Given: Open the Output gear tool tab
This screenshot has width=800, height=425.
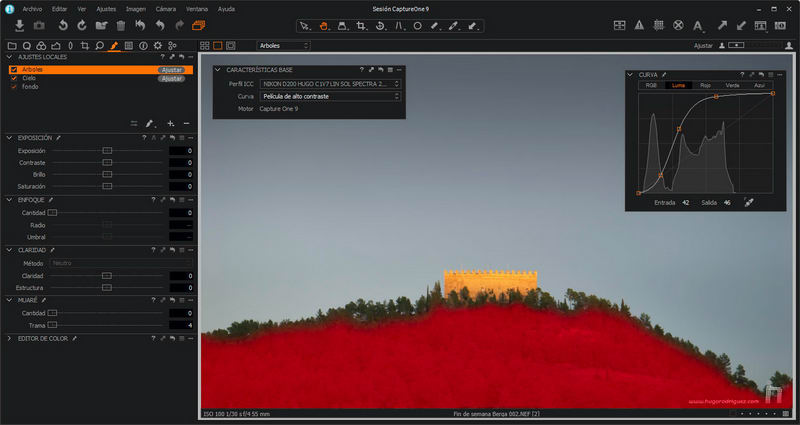Looking at the screenshot, I should [158, 46].
